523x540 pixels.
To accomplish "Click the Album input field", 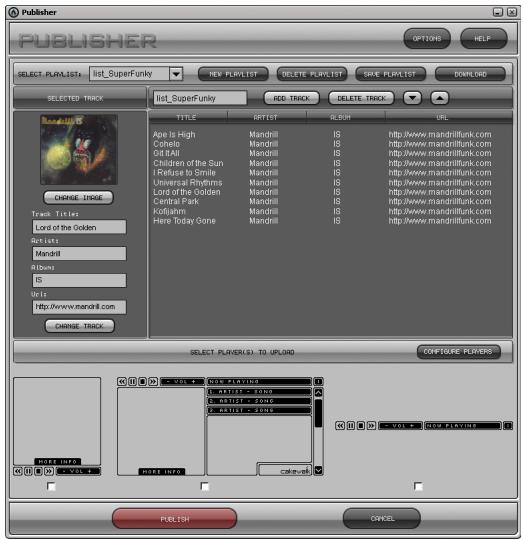I will point(79,280).
